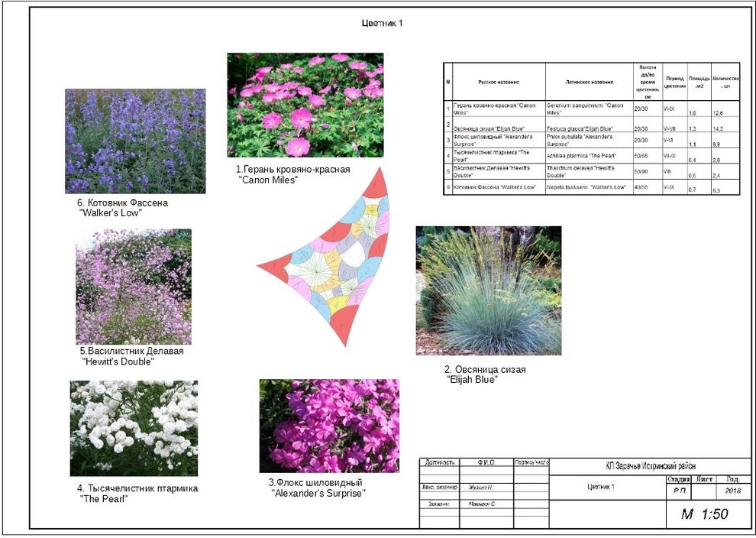Click the "Цветник 1" page title

coord(382,23)
